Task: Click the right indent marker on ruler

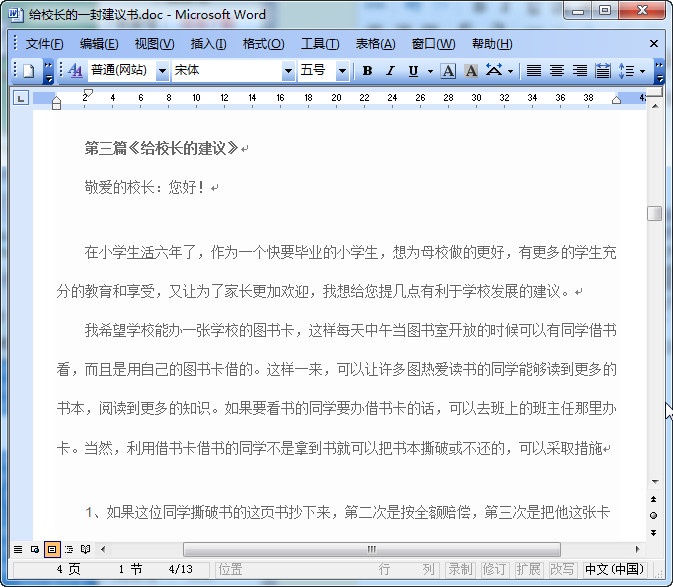Action: point(616,100)
